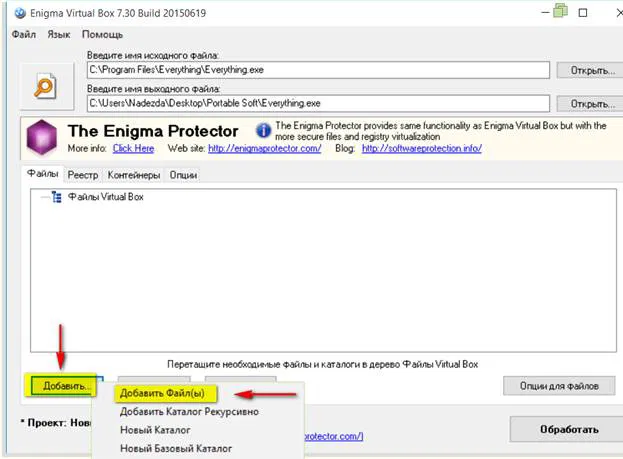Screen dimensions: 623x459
Task: Open the Click Here more info link
Action: pyautogui.click(x=134, y=148)
